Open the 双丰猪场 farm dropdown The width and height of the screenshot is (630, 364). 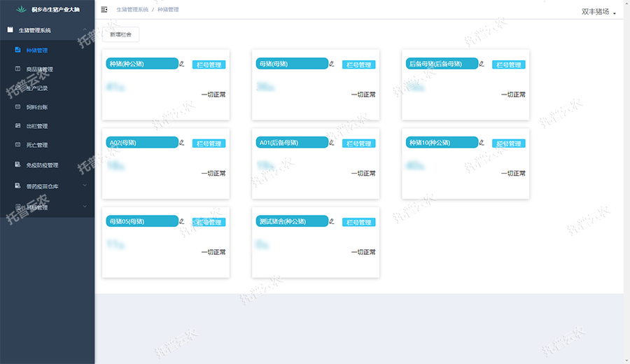click(598, 12)
